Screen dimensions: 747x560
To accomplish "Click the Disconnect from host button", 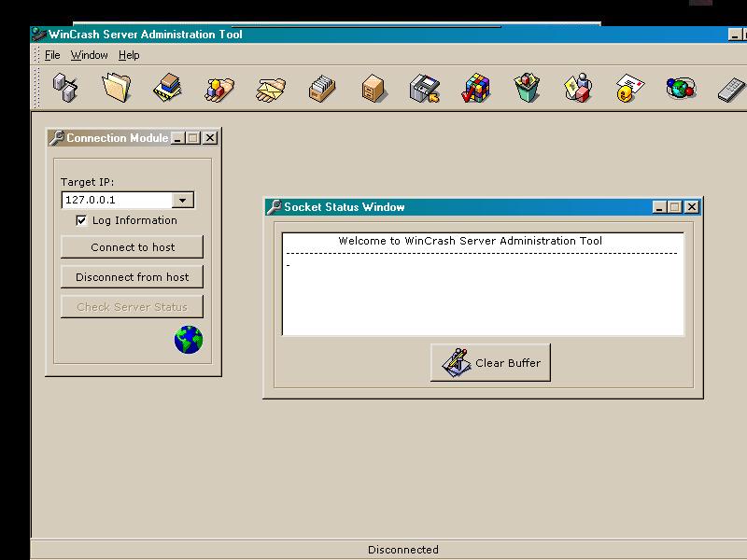I will coord(133,276).
